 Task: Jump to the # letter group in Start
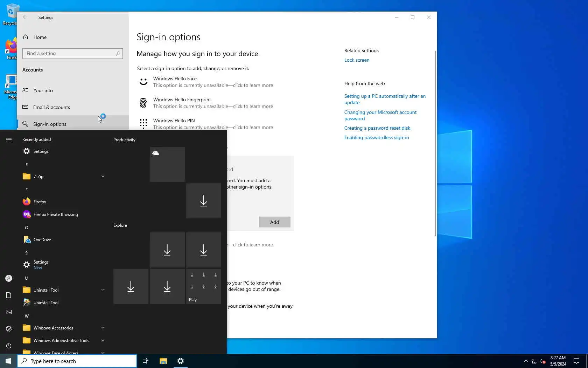27,164
